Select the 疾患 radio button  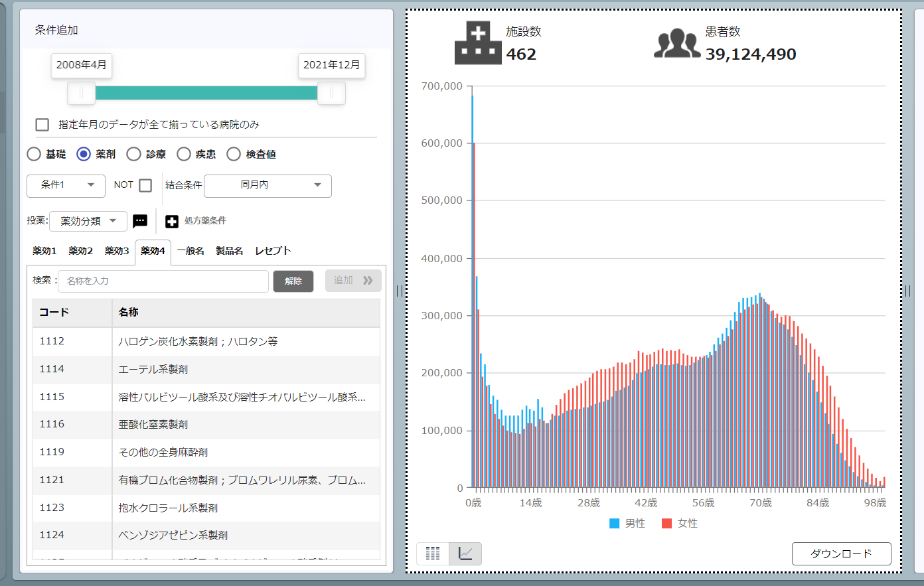click(x=184, y=154)
